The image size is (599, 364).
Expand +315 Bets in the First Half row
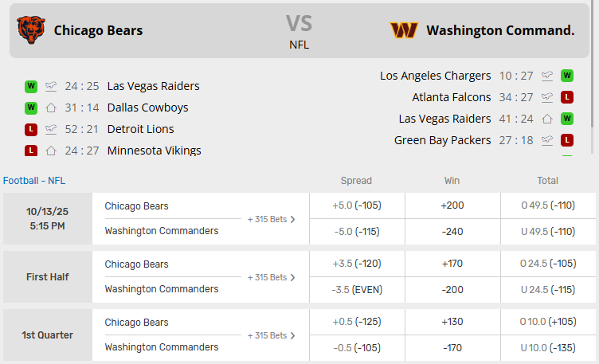coord(272,277)
